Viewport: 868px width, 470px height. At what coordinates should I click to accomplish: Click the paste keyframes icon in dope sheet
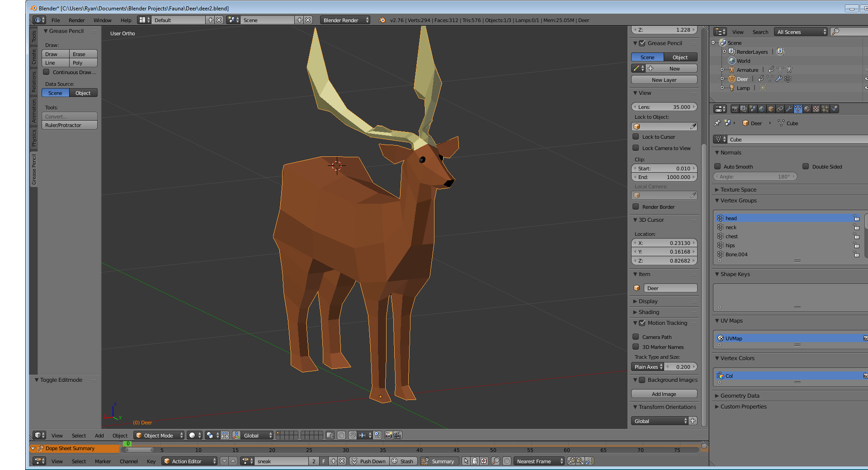[x=580, y=461]
